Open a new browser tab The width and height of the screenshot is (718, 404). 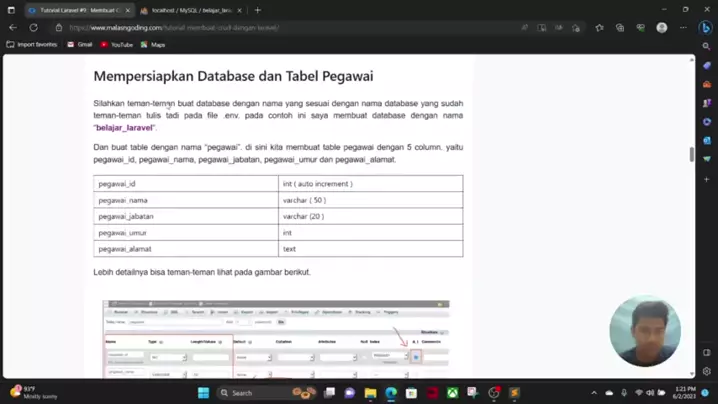257,10
